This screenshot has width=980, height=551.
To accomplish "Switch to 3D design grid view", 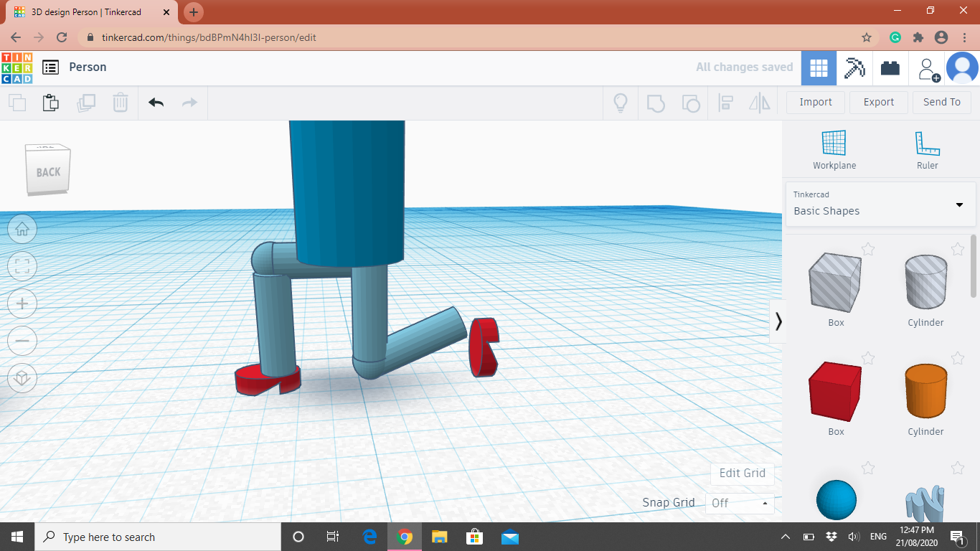I will [819, 68].
